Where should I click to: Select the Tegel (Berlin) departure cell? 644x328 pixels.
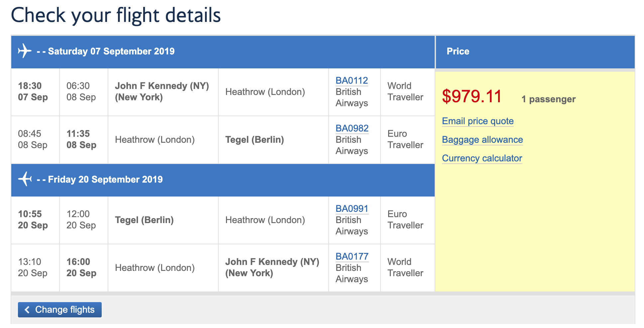tap(144, 220)
